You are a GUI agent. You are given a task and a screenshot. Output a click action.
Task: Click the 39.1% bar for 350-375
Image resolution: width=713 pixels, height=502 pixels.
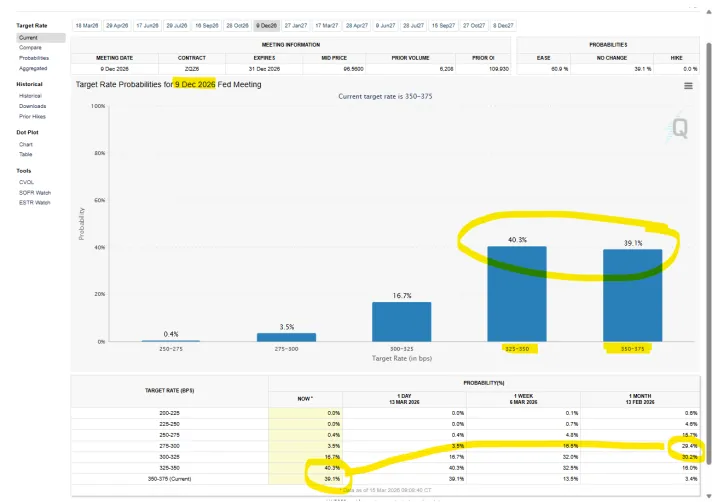coord(633,295)
